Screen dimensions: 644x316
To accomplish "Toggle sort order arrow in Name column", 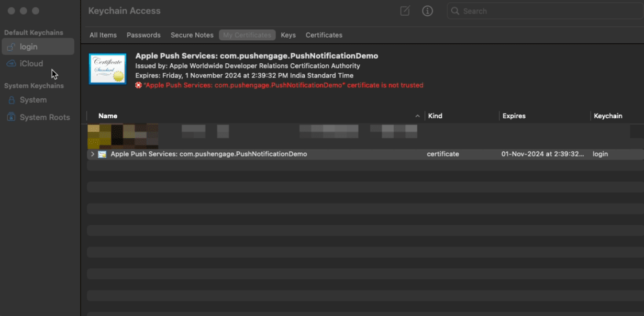I will coord(417,116).
